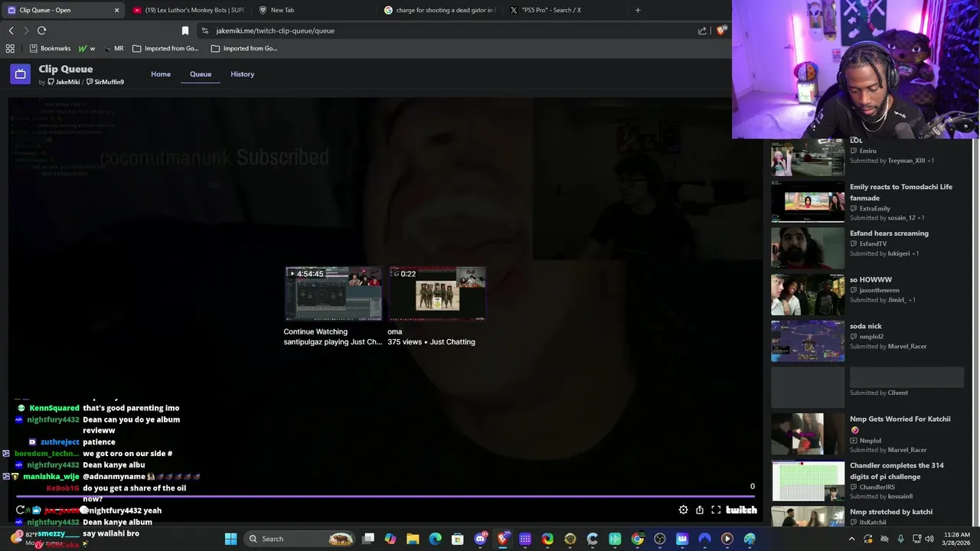
Task: Open Microsoft Edge from the taskbar
Action: tap(435, 539)
